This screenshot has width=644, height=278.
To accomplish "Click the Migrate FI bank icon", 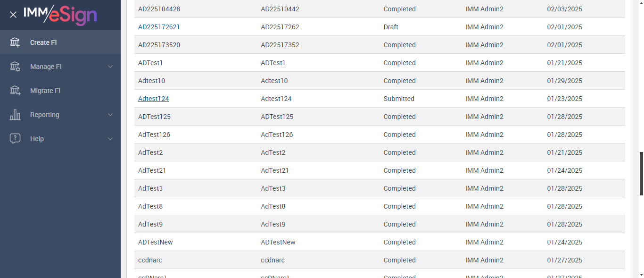I will (15, 91).
